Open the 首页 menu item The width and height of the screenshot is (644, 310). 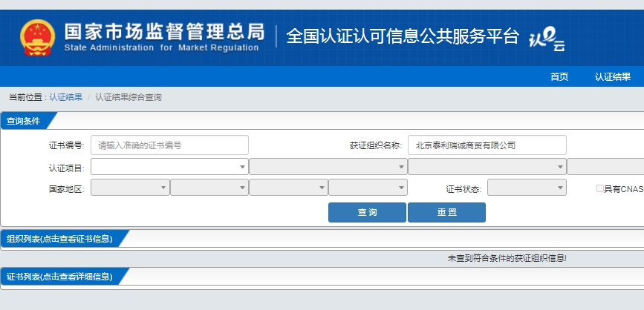tap(559, 76)
